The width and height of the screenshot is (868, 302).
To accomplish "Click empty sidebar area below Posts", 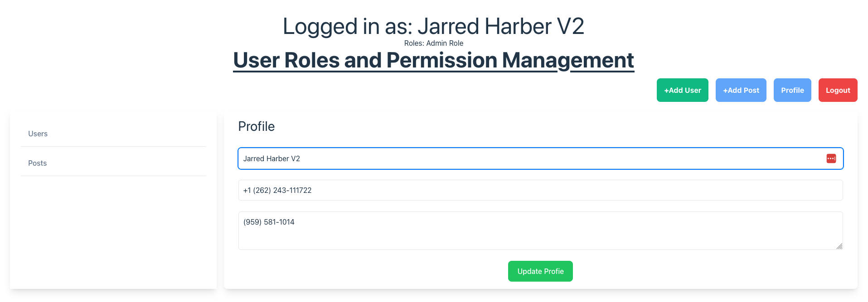I will (x=113, y=231).
